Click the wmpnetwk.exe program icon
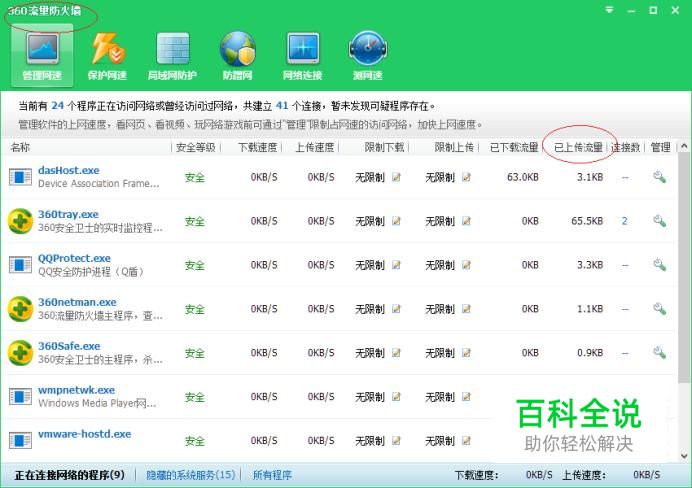The image size is (692, 488). pyautogui.click(x=20, y=397)
